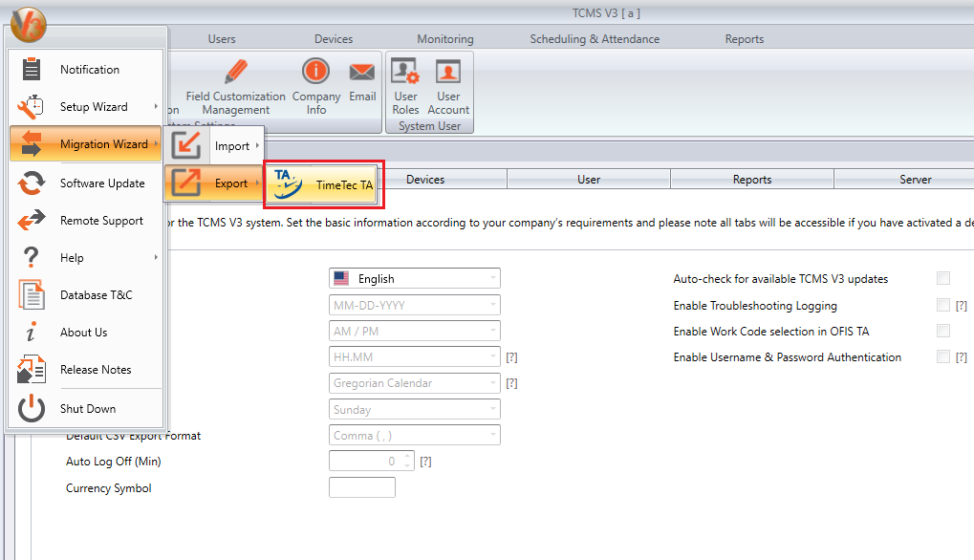Open the Reports ribbon tab
The image size is (974, 560).
coord(745,38)
